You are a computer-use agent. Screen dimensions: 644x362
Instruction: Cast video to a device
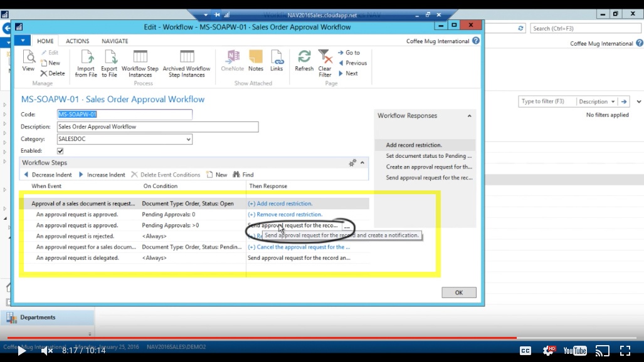click(603, 351)
